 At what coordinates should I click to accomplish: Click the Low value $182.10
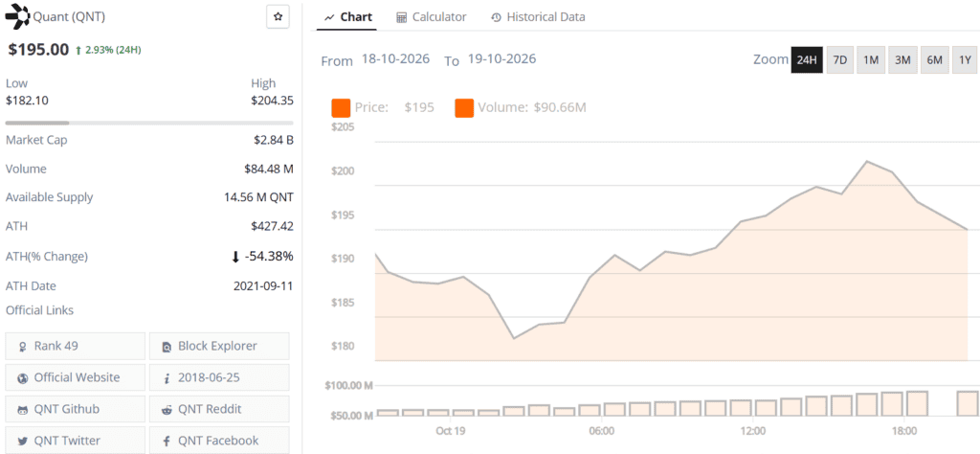click(27, 100)
